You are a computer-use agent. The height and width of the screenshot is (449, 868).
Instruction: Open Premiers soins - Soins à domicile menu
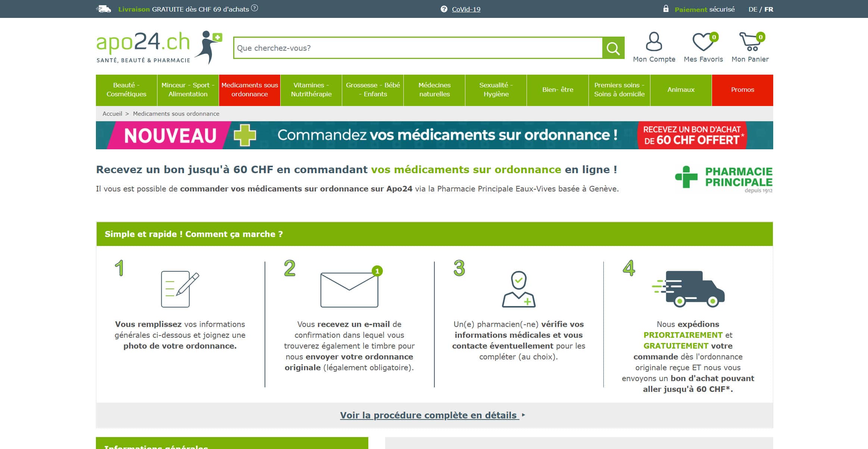[x=619, y=90]
